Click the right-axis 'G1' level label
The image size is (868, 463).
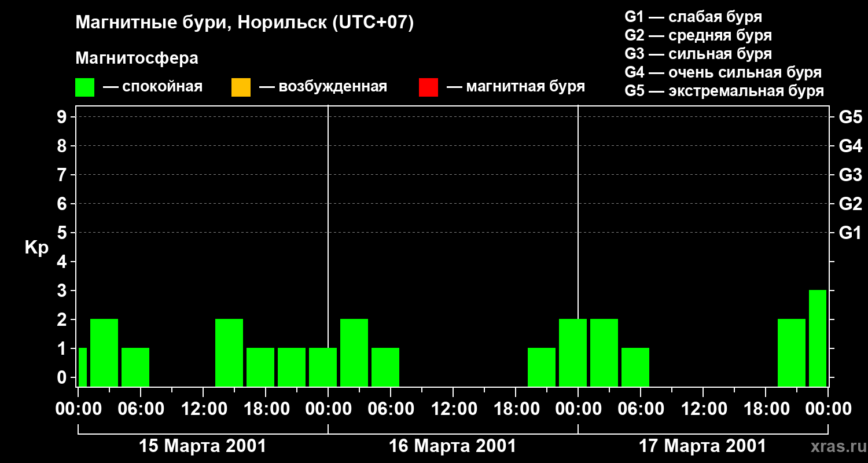pyautogui.click(x=850, y=233)
